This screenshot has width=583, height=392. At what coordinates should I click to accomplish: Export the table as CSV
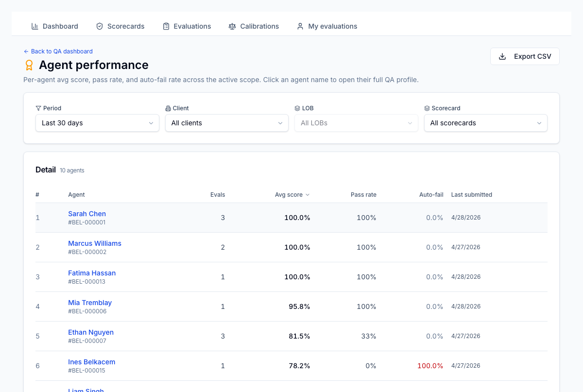(525, 56)
